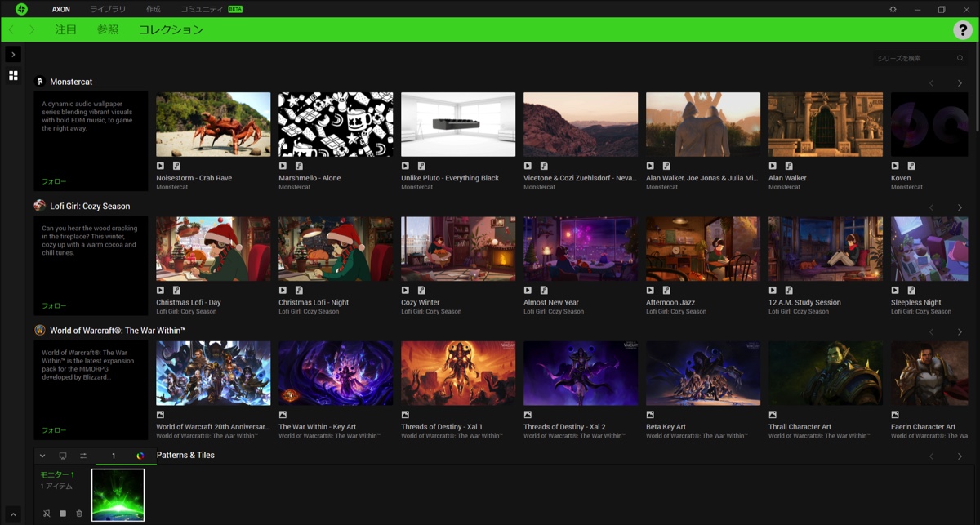The width and height of the screenshot is (980, 525).
Task: Select the 注目 tab
Action: (66, 29)
